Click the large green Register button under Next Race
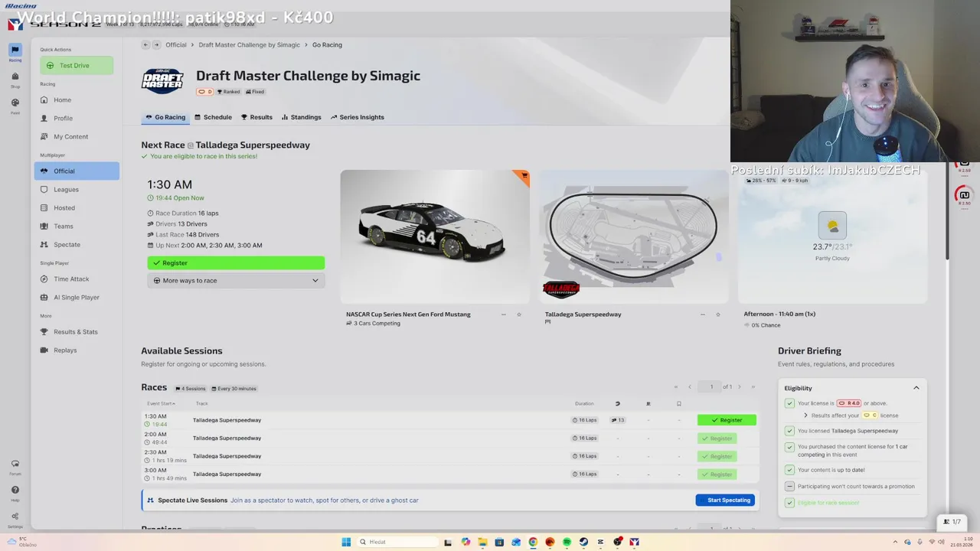 point(236,262)
